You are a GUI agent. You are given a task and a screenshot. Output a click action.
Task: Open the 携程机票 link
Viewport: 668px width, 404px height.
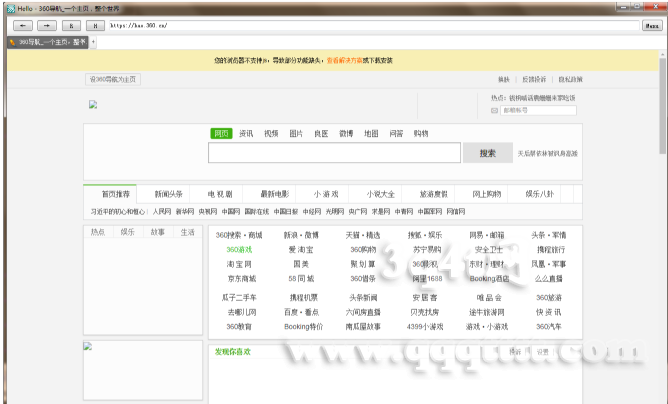coord(304,297)
